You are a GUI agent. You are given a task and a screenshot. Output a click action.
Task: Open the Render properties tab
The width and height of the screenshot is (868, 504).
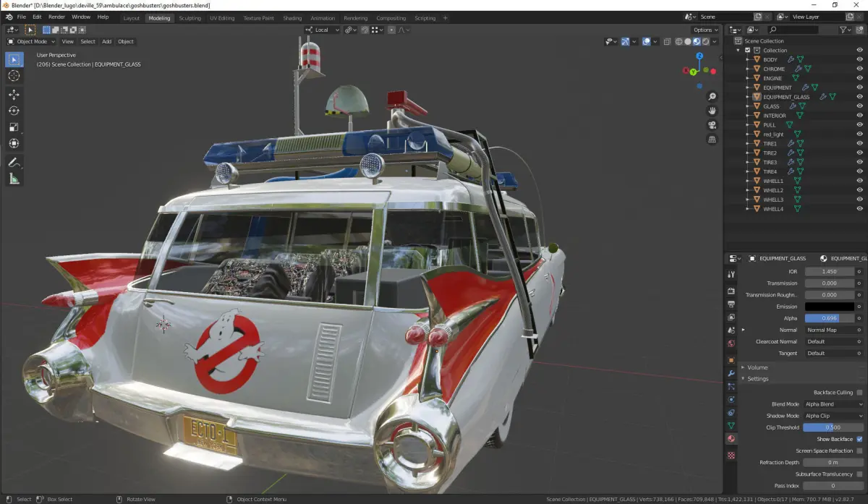pyautogui.click(x=731, y=291)
